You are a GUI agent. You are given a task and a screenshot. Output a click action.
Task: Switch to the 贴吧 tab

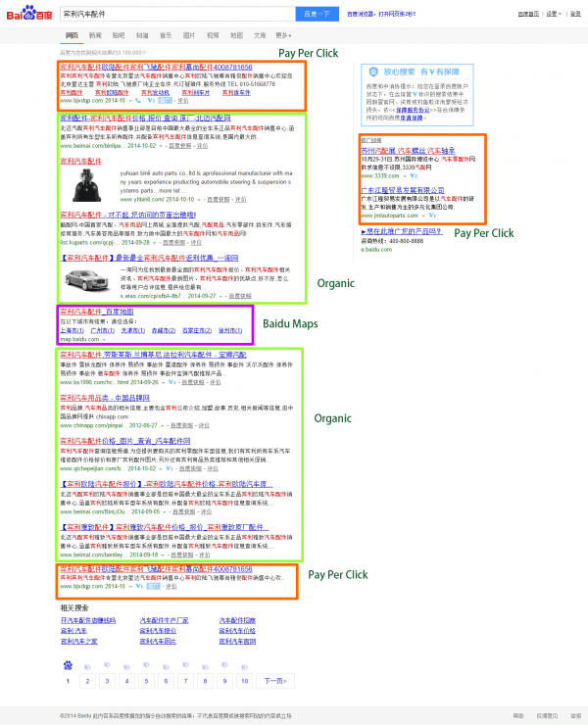coord(119,35)
